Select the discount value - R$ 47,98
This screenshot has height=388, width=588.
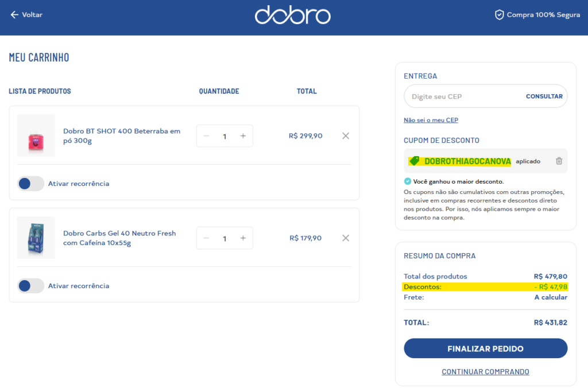(551, 287)
